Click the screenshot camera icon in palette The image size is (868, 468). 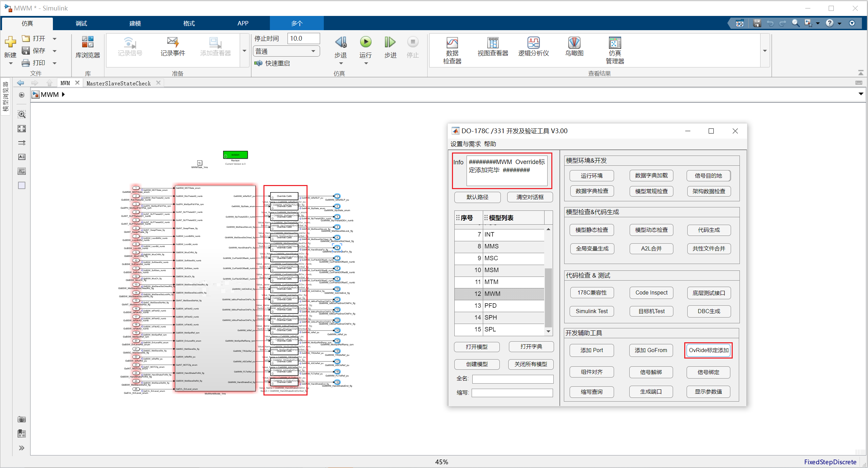[22, 420]
